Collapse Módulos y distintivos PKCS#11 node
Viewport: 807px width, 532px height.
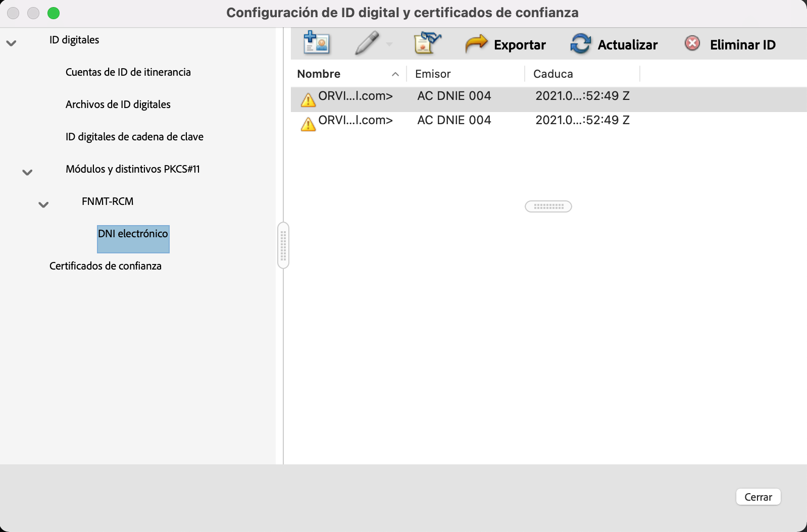(x=27, y=173)
